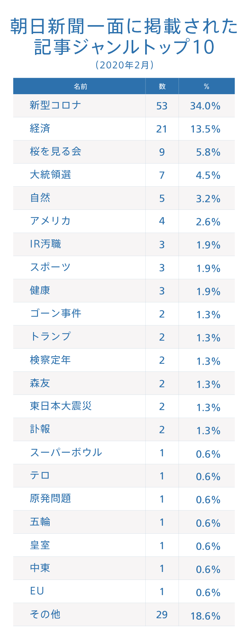Select the 大統領選 row name

tap(50, 175)
